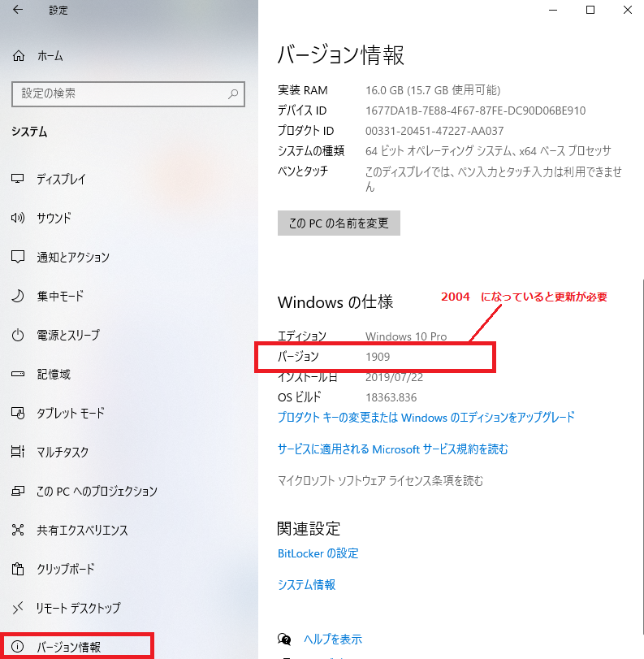The image size is (644, 659).
Task: Click the マルチタスク icon
Action: [18, 452]
